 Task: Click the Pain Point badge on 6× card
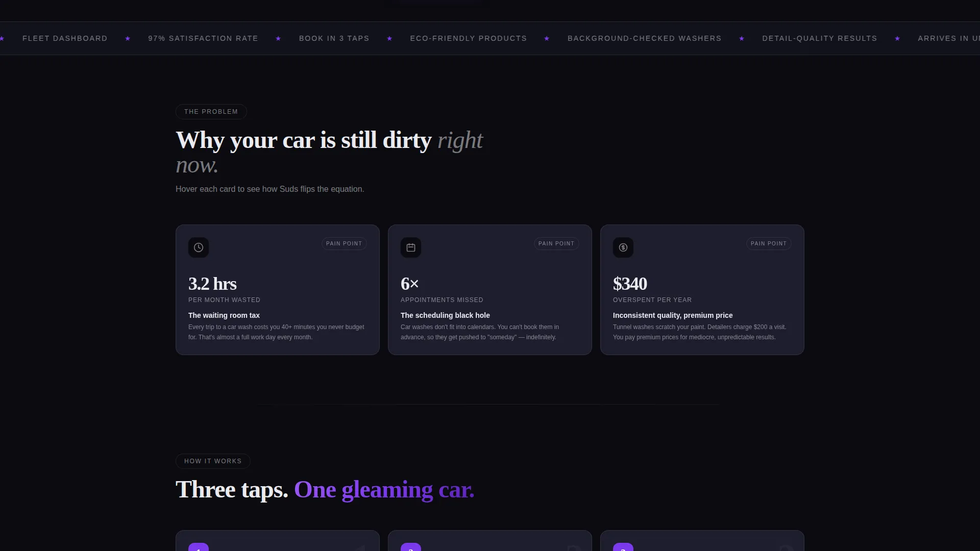pyautogui.click(x=556, y=244)
